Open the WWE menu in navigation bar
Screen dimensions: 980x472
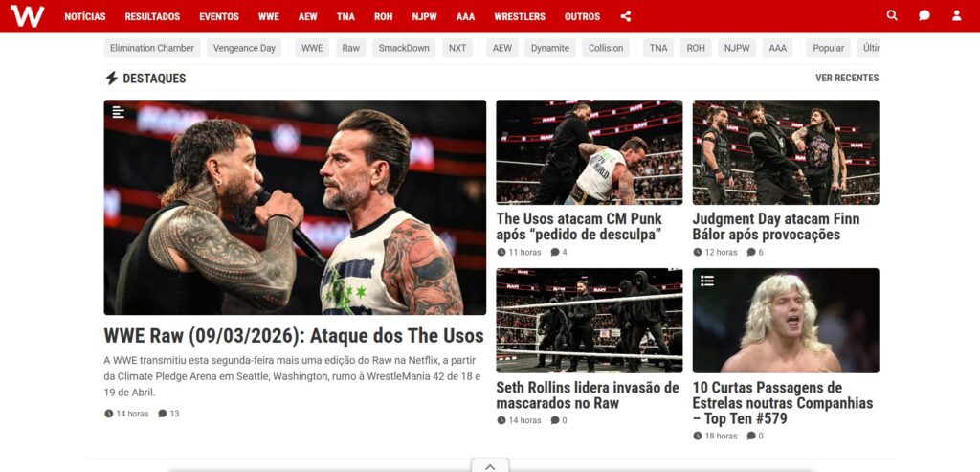click(x=269, y=17)
